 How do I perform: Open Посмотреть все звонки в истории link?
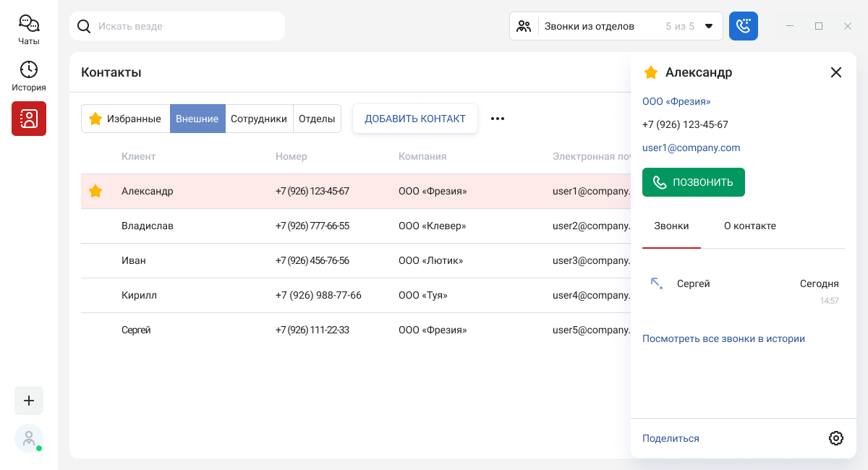tap(723, 338)
